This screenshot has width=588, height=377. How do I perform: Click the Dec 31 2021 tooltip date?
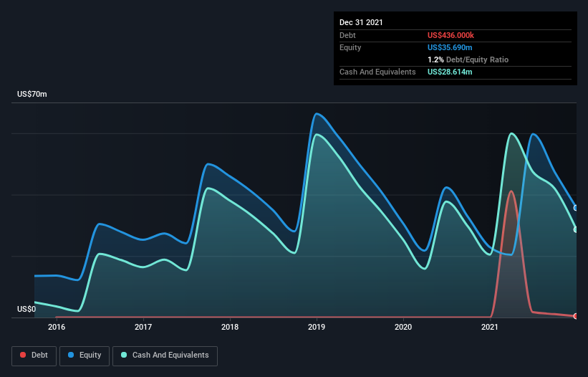coord(361,22)
